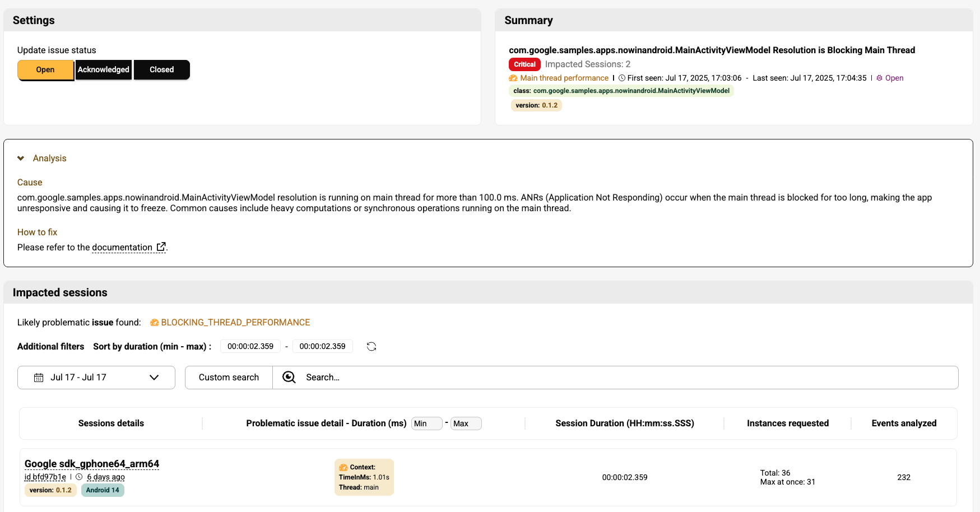Click the clock icon before First seen
980x512 pixels.
pos(621,78)
